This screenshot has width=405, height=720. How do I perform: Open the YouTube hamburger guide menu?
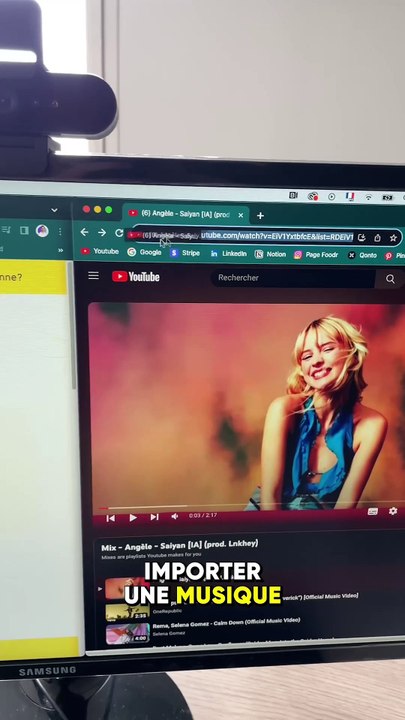click(x=93, y=276)
